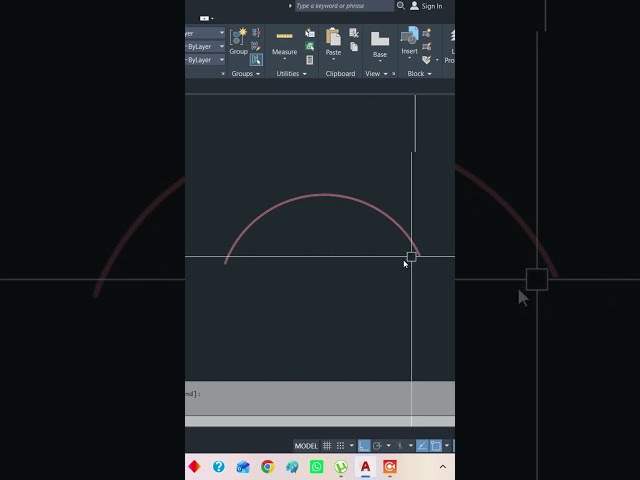Toggle the highlighted Group Selection icon
The width and height of the screenshot is (640, 480).
256,60
